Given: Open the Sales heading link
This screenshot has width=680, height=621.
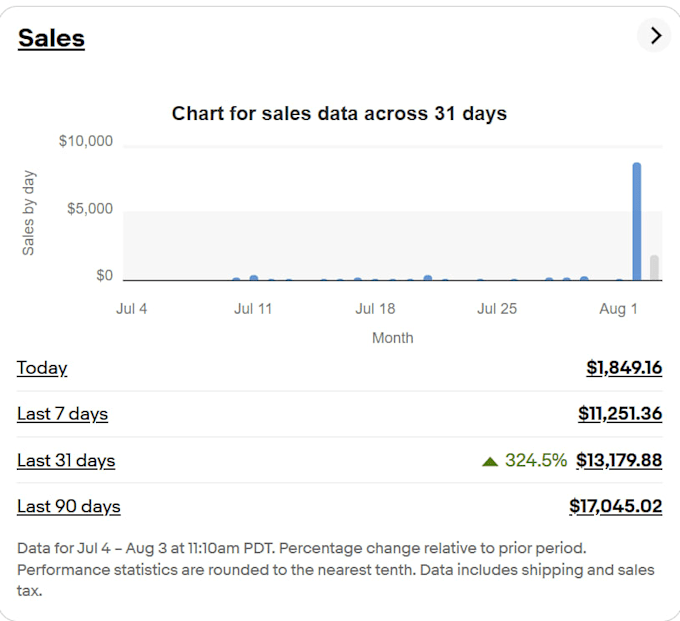Looking at the screenshot, I should pyautogui.click(x=51, y=38).
